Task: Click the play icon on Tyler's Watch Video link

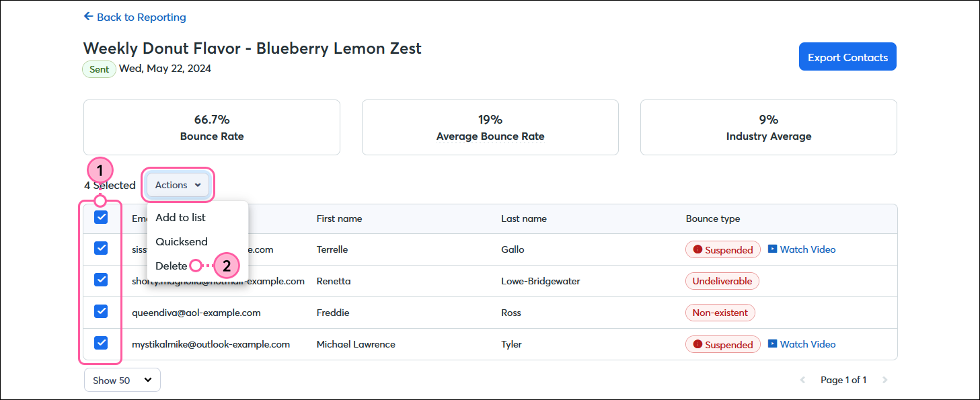Action: coord(773,344)
